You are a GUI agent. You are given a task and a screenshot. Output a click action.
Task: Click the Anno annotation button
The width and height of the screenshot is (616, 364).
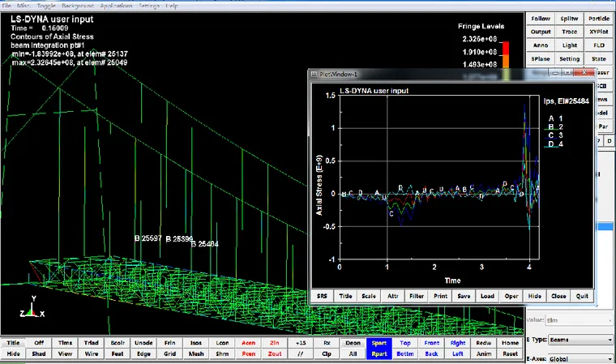tap(541, 45)
